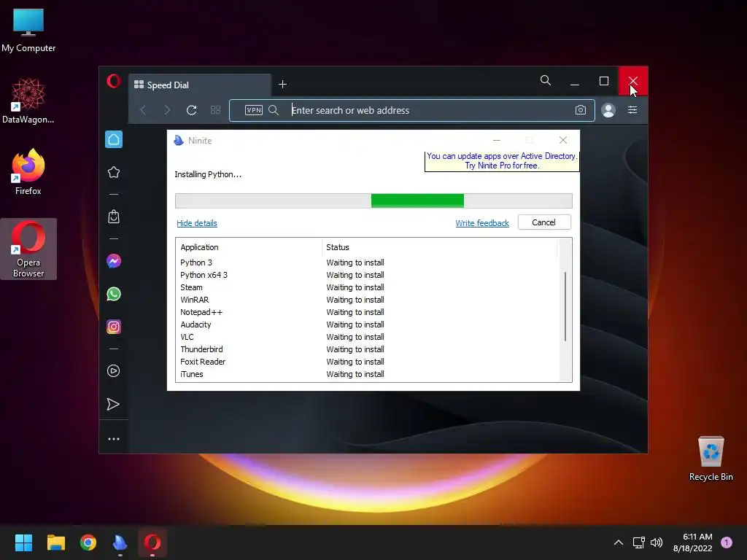
Task: Open the volume tray icon
Action: coord(657,542)
